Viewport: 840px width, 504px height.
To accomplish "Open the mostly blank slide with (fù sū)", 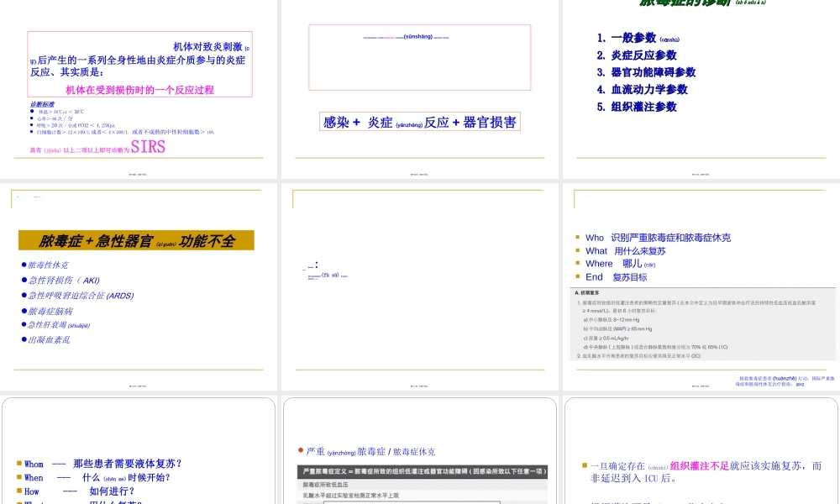I will tap(419, 286).
